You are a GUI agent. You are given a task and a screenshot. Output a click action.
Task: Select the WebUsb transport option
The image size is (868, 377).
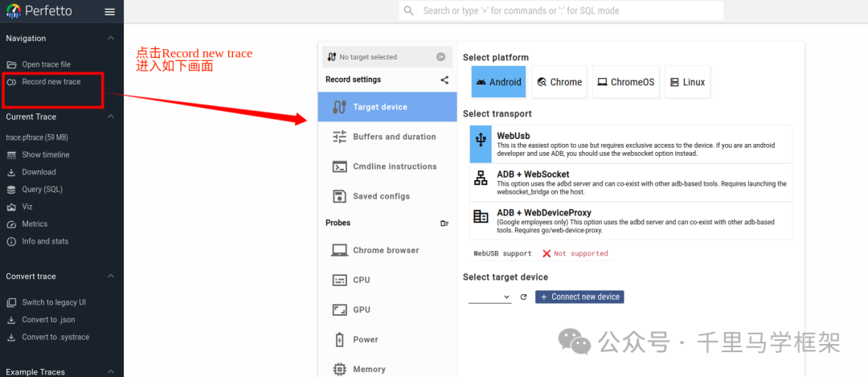click(631, 144)
